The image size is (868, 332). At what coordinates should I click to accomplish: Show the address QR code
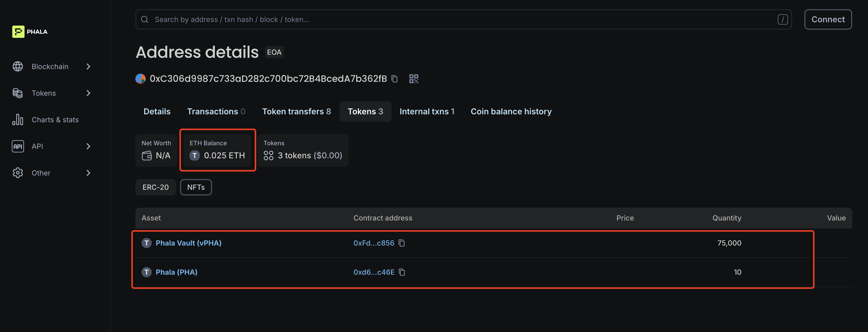click(x=414, y=79)
